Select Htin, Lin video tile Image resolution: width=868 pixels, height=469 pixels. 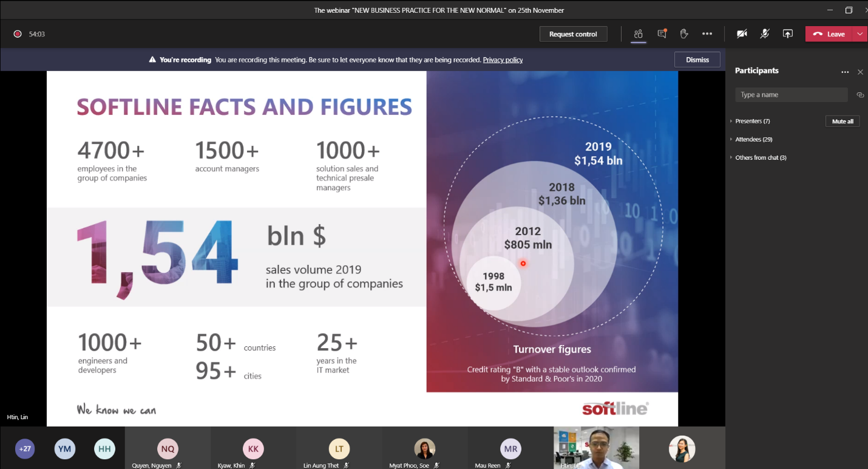tap(596, 448)
